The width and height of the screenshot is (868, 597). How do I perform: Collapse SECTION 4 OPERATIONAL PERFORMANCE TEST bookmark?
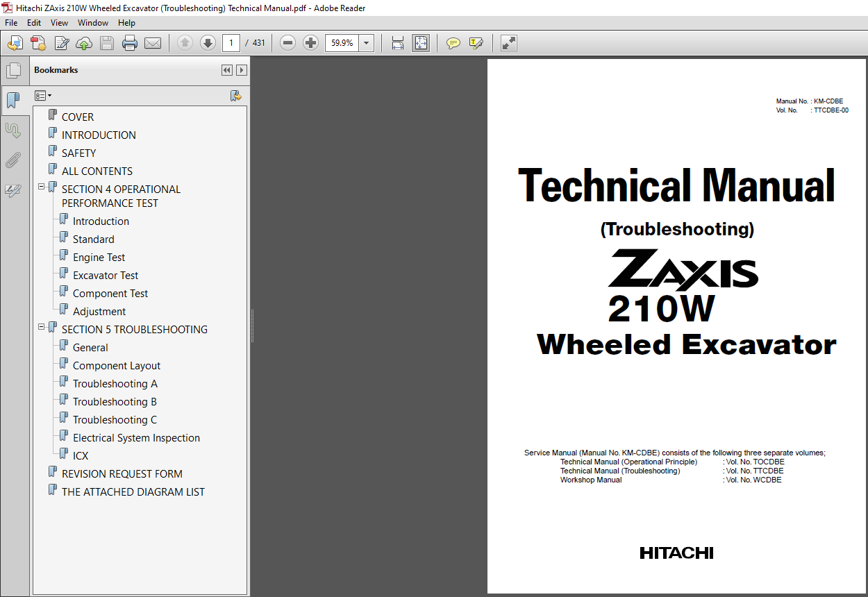[x=42, y=187]
